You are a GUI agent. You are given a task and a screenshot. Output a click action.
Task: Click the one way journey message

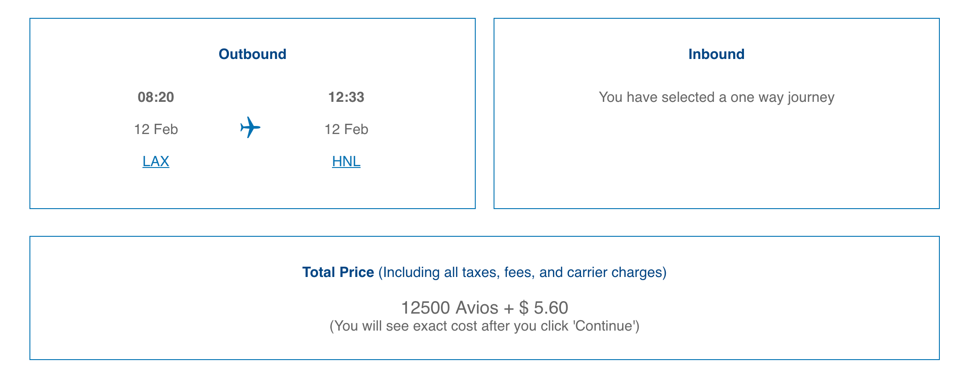(716, 97)
